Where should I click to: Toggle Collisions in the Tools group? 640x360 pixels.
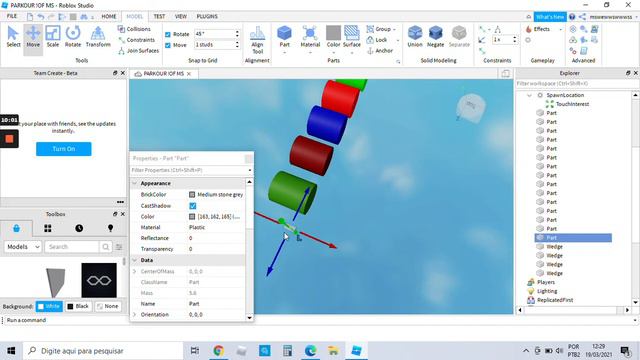click(x=134, y=29)
